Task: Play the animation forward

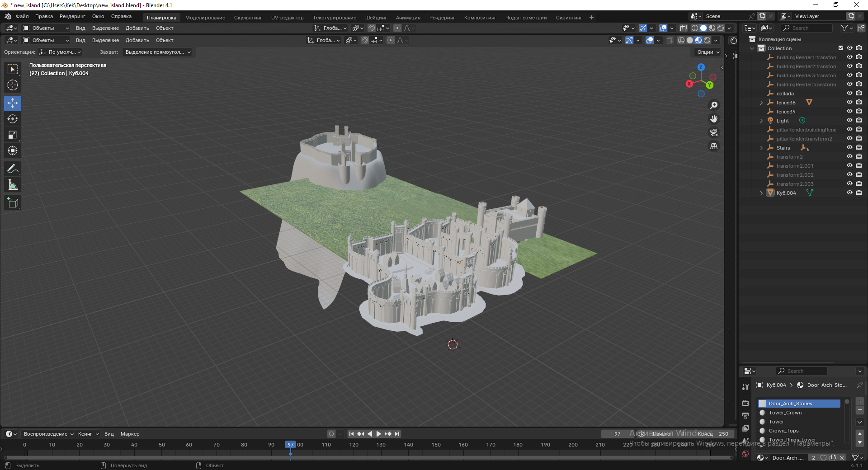Action: 379,434
